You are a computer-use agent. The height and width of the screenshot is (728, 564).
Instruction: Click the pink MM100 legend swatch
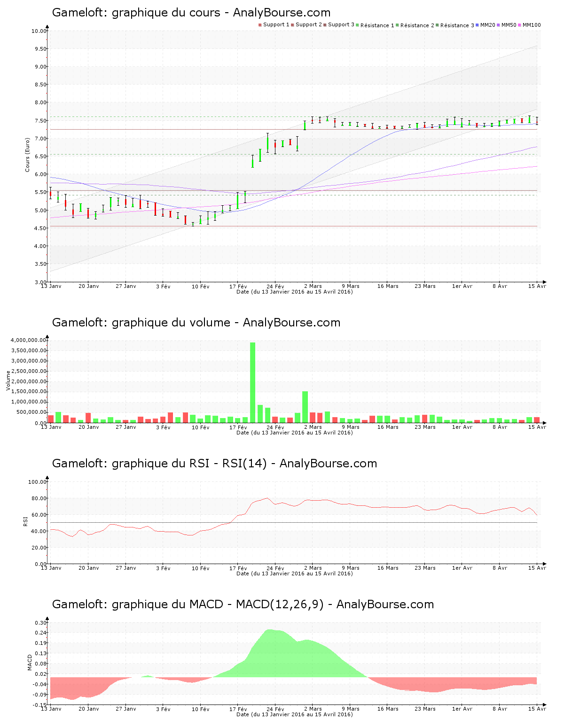pos(520,25)
